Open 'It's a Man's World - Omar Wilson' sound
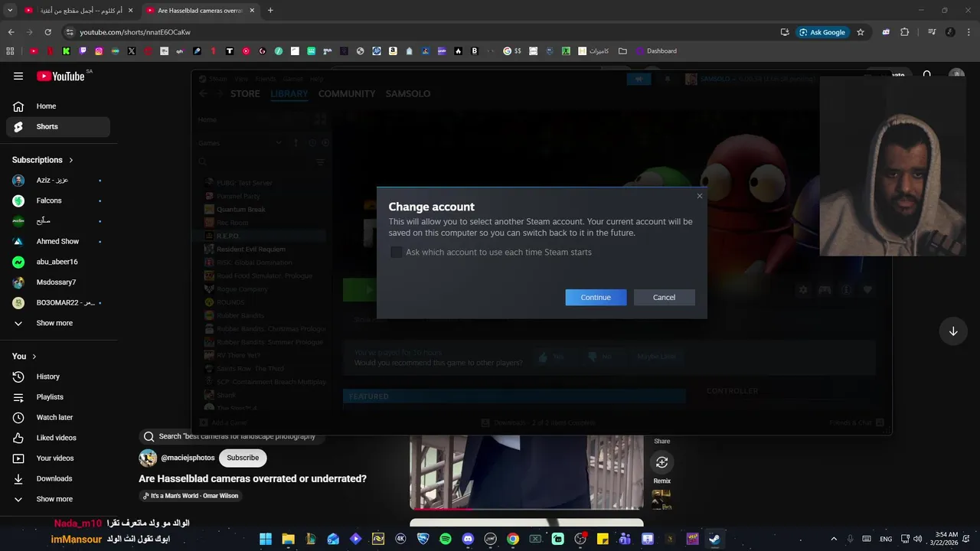The width and height of the screenshot is (980, 551). coord(190,496)
